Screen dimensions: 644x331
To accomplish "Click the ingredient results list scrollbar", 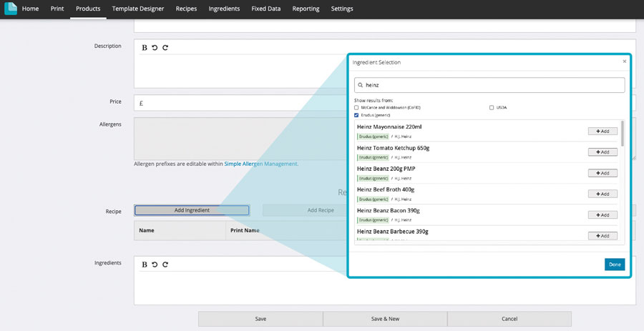I will click(623, 134).
